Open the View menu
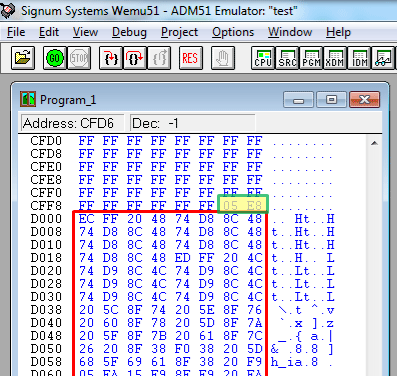 click(85, 32)
